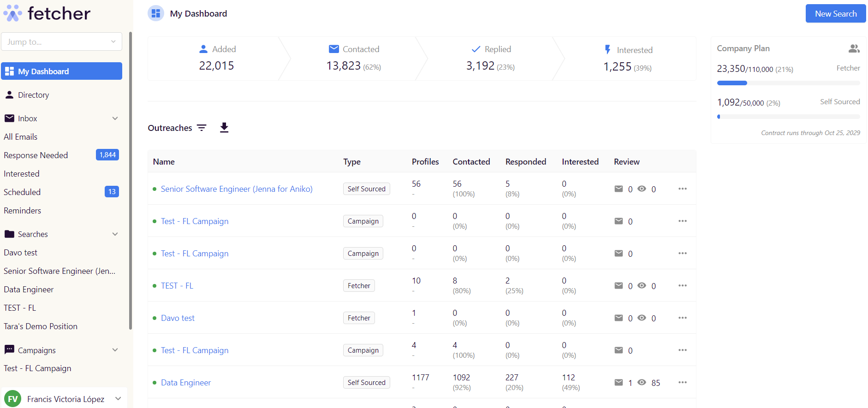Viewport: 868px width, 408px height.
Task: Click the Fetcher logo
Action: click(47, 13)
